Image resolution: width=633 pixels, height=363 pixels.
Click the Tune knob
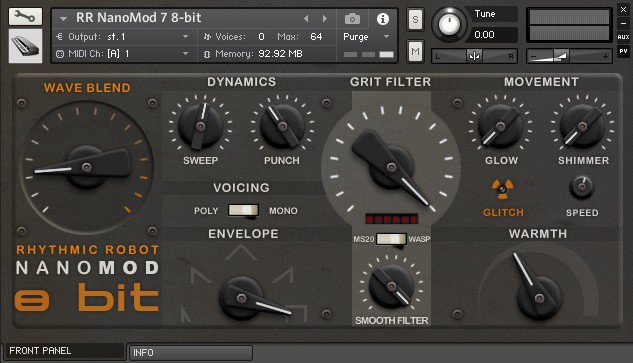449,24
